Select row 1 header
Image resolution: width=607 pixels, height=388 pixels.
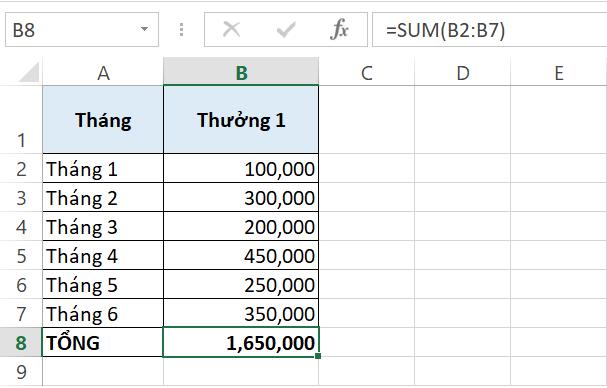click(21, 120)
